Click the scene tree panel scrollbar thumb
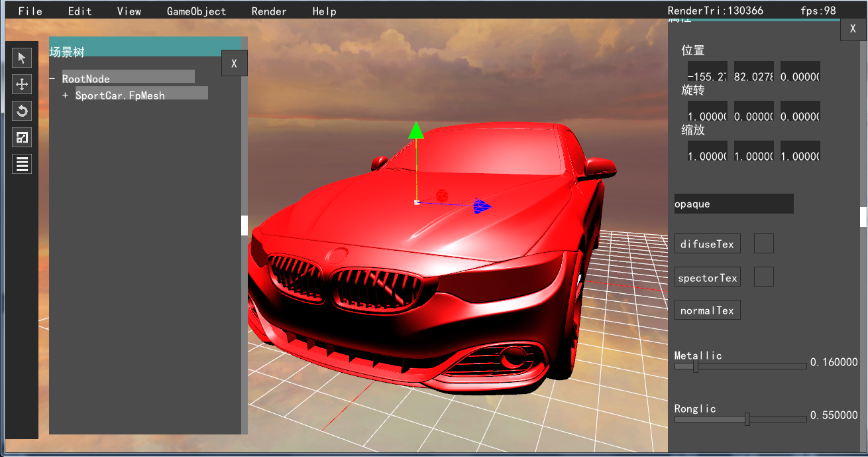Image resolution: width=868 pixels, height=457 pixels. (x=244, y=225)
